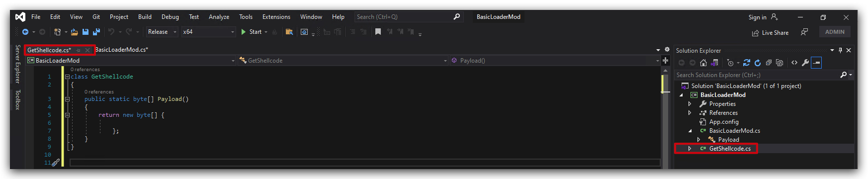Expand the Properties node in Solution Explorer
Viewport: 868px width, 179px height.
pyautogui.click(x=690, y=104)
